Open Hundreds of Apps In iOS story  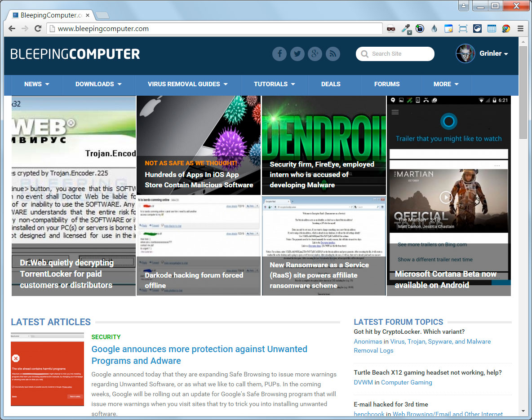pos(199,145)
